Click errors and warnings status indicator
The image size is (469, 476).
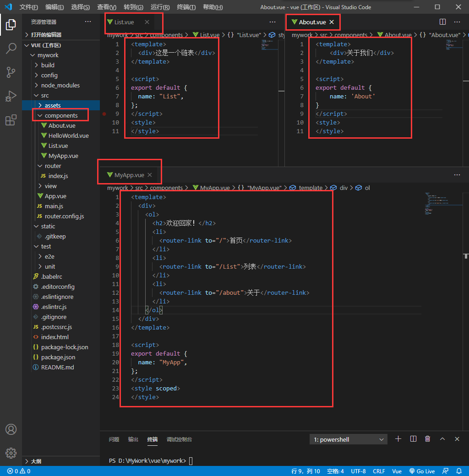click(19, 471)
